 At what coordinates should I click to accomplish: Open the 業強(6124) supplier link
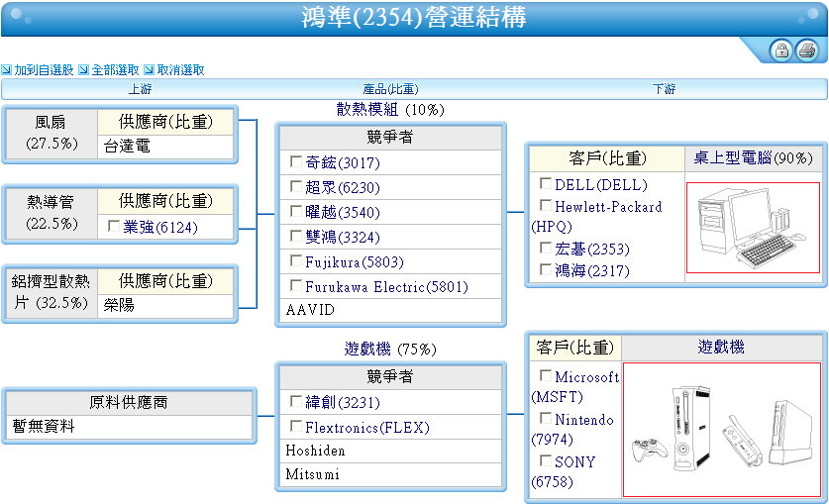(x=160, y=227)
